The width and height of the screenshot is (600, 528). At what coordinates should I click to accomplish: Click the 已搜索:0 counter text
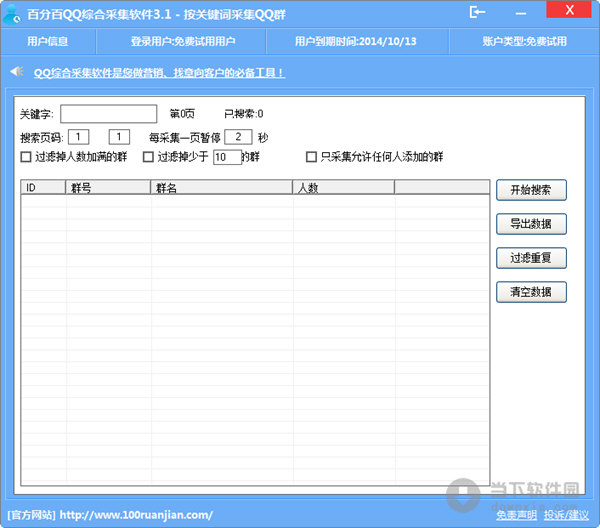[x=244, y=114]
